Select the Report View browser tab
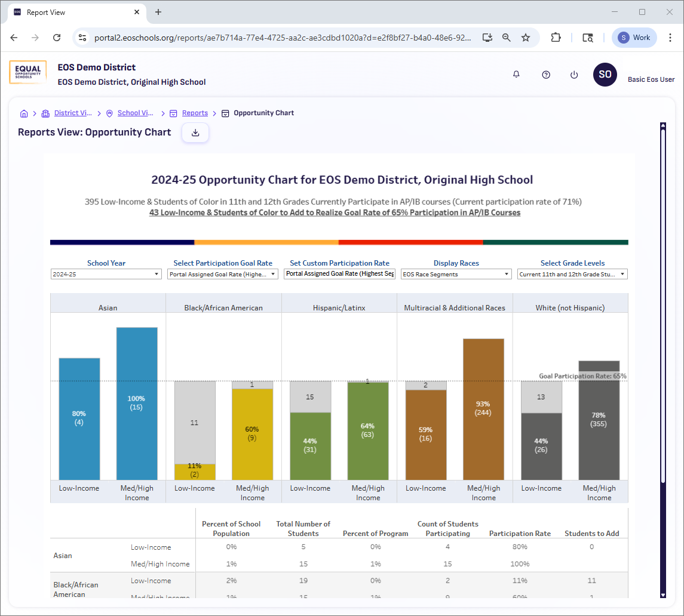The height and width of the screenshot is (616, 684). (72, 12)
